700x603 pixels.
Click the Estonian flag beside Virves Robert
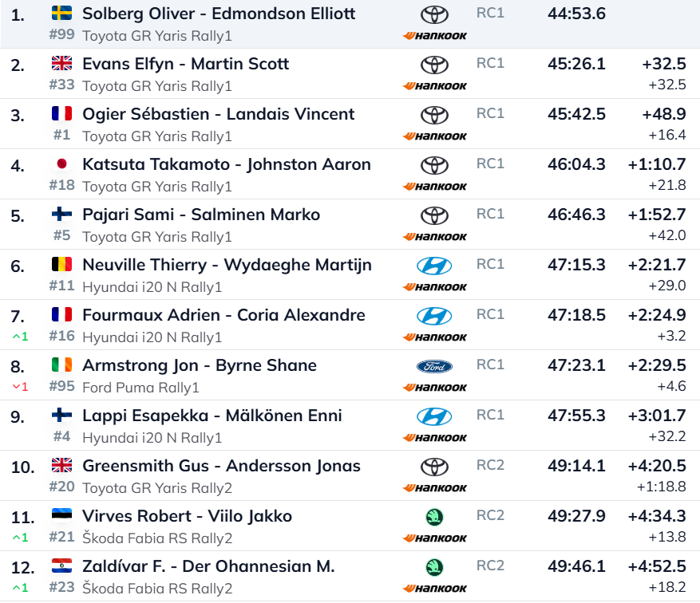coord(61,516)
